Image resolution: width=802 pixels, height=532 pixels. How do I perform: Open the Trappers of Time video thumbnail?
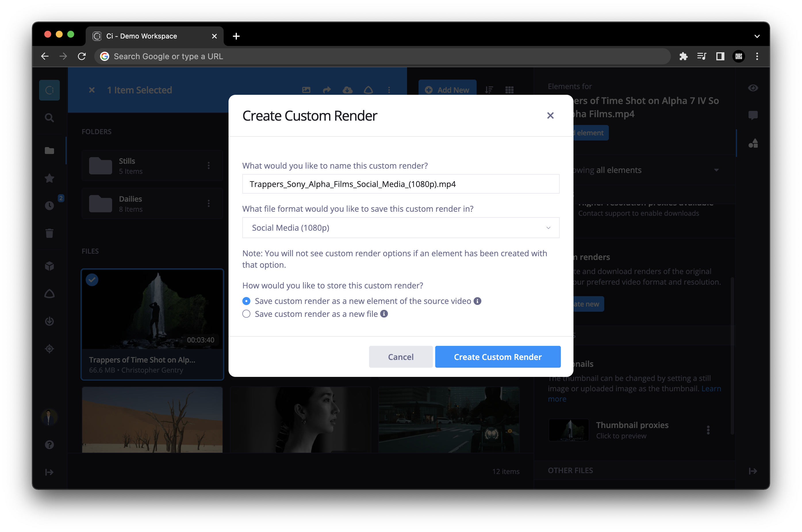coord(152,309)
